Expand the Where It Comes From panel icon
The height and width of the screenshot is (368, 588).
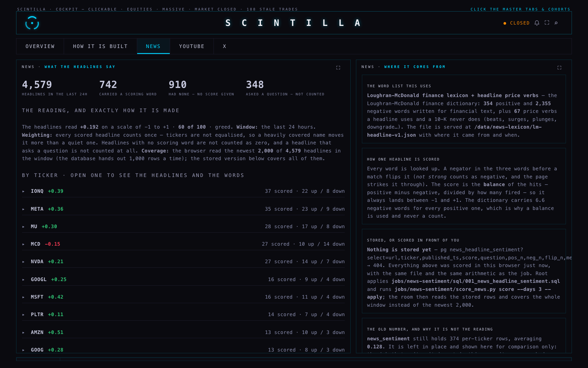(559, 68)
